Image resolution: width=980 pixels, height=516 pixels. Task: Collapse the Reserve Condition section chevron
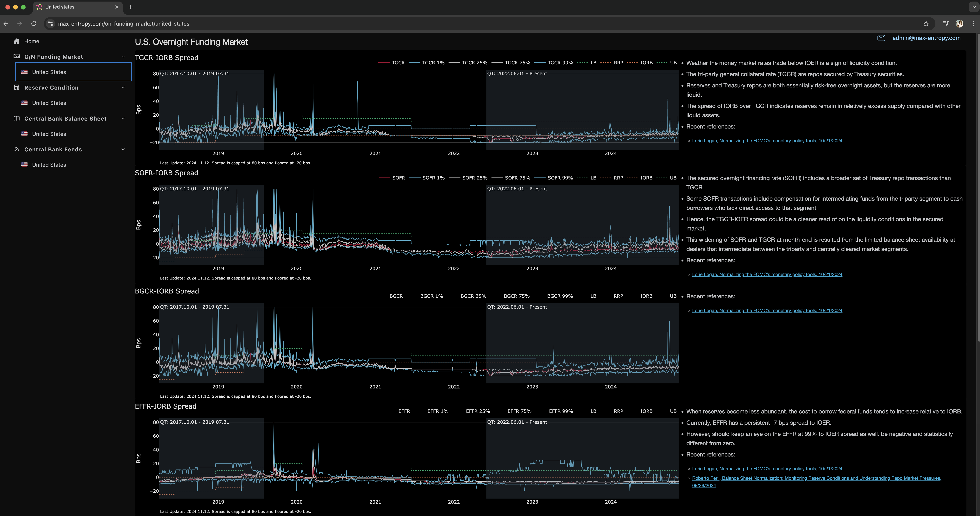(123, 88)
